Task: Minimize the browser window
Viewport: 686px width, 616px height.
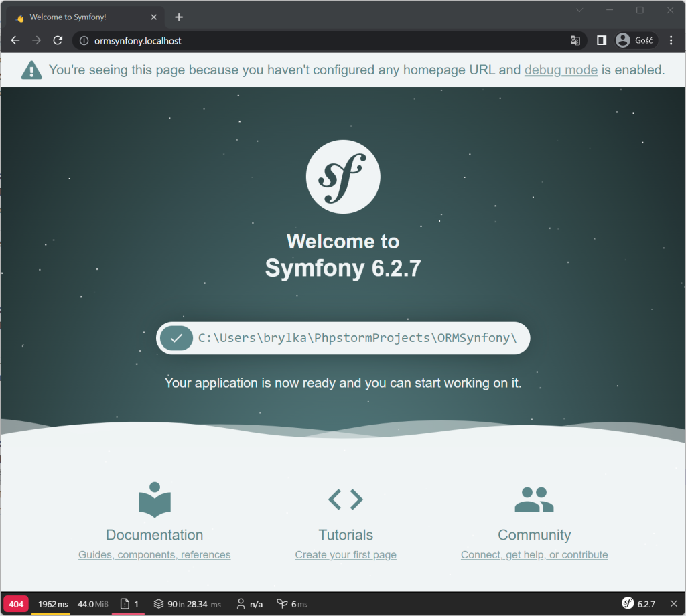Action: (610, 10)
